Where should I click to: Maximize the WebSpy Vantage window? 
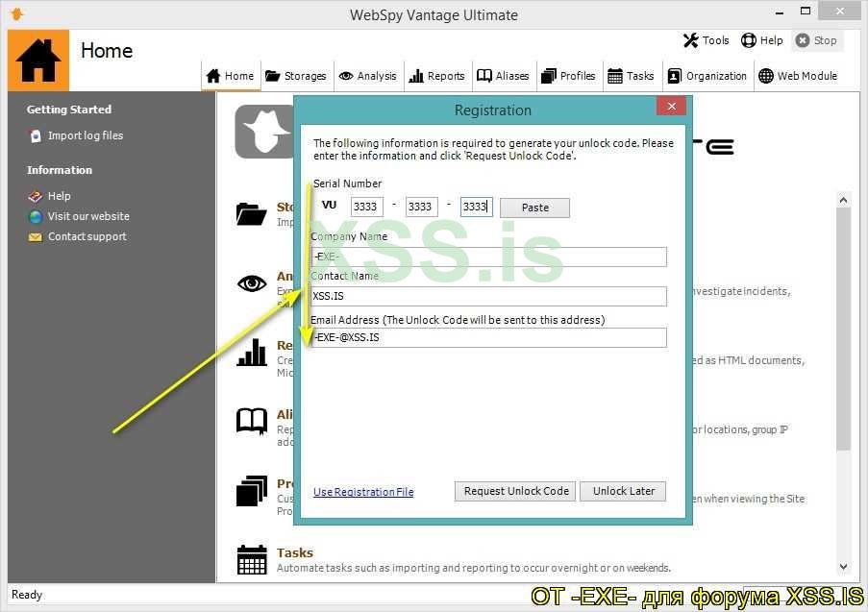[x=806, y=11]
